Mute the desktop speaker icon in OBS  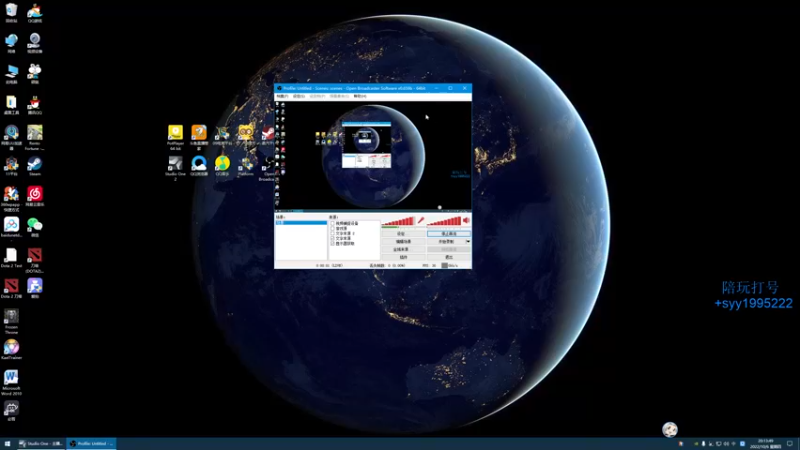(x=466, y=220)
